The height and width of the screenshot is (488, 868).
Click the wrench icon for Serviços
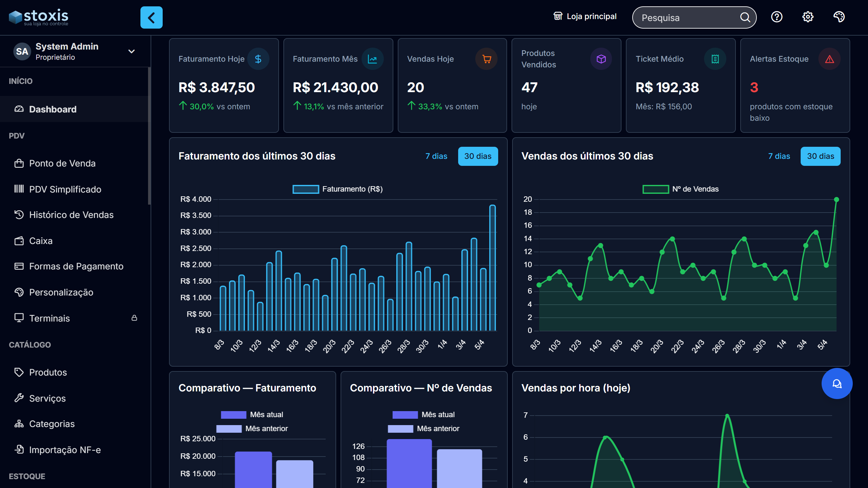pyautogui.click(x=19, y=398)
